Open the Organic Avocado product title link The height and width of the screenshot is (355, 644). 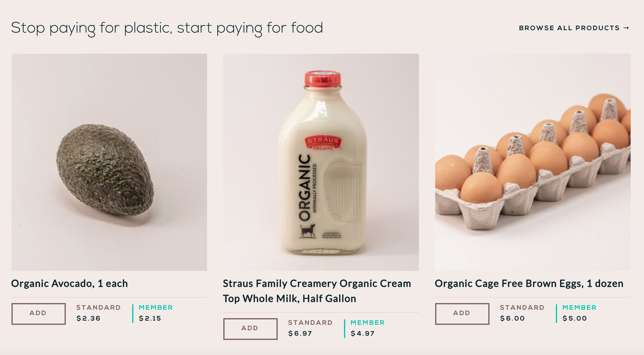(69, 283)
